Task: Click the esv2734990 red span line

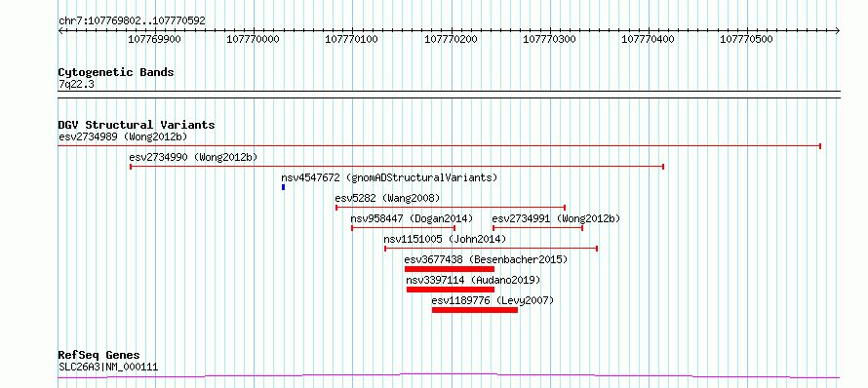Action: click(396, 167)
